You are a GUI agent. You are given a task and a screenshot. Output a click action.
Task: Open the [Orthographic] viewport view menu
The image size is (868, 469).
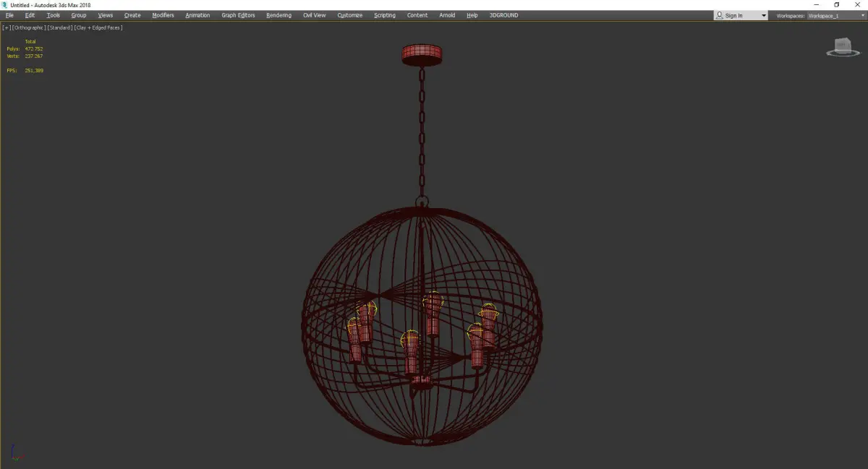29,27
